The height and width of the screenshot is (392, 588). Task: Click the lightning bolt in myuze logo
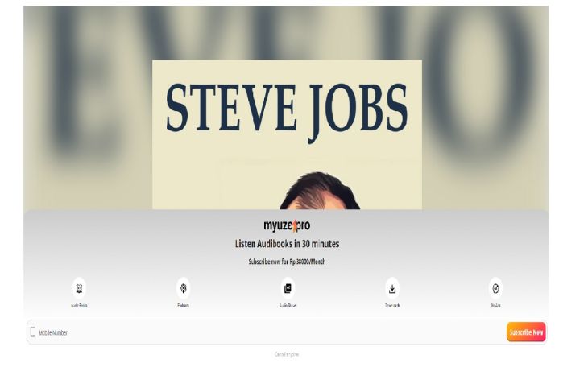pyautogui.click(x=295, y=225)
